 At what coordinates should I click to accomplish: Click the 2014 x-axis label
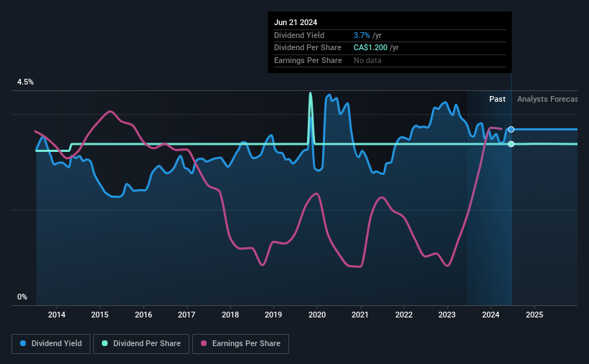pos(57,315)
